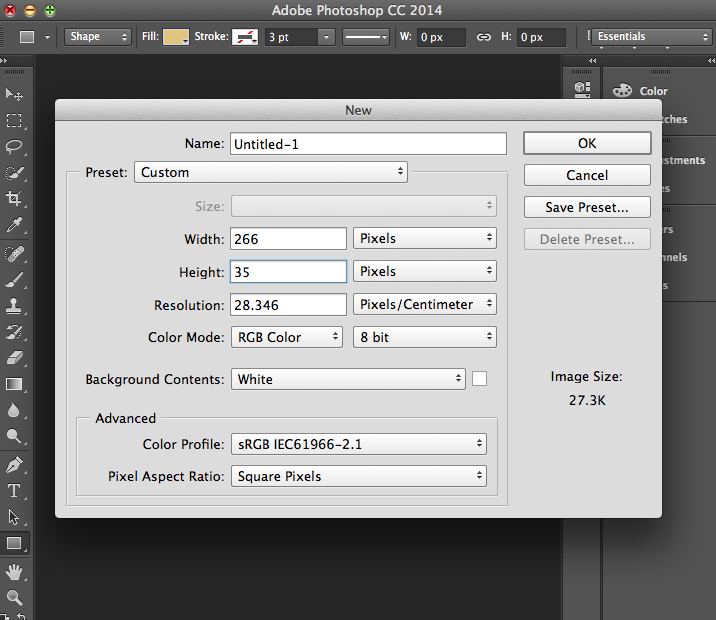Select the Rectangle shape tool in toolbox
The height and width of the screenshot is (620, 716).
click(x=14, y=543)
